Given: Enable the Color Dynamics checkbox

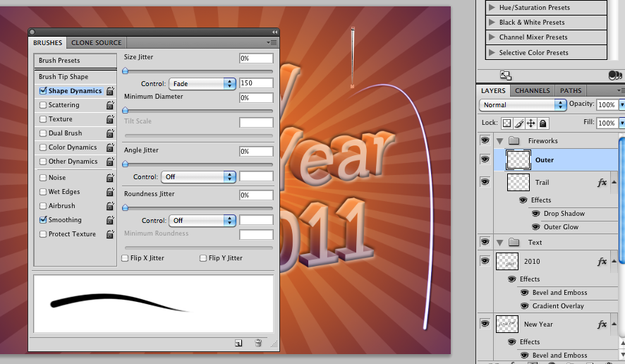Looking at the screenshot, I should pyautogui.click(x=43, y=147).
